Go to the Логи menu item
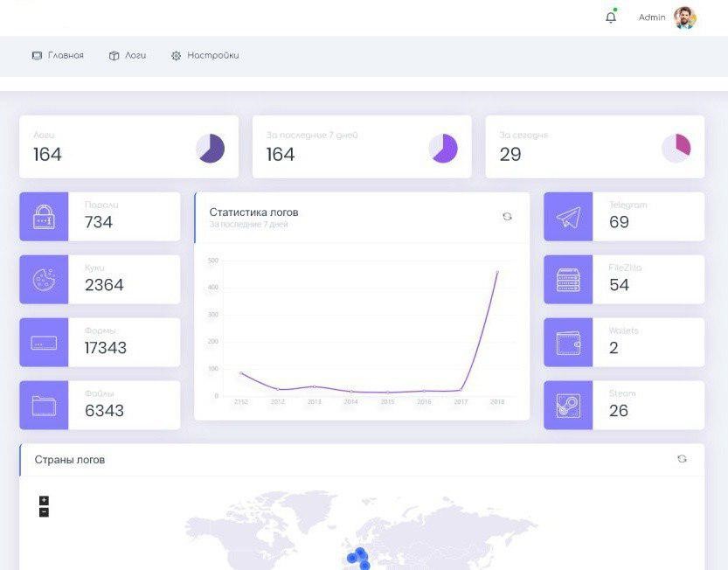Image resolution: width=728 pixels, height=570 pixels. (128, 55)
